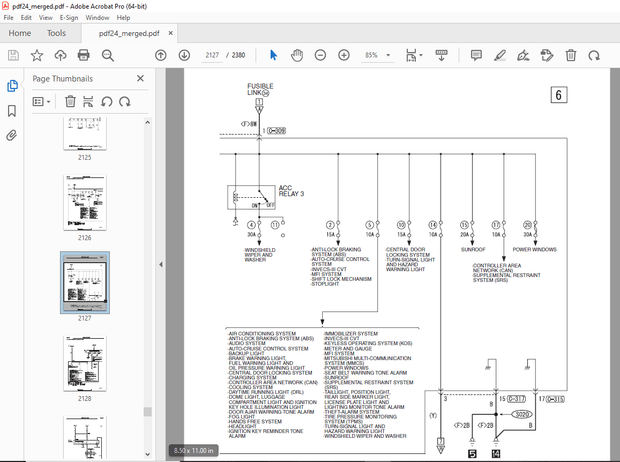Open the sign document tool
This screenshot has height=462, width=620.
click(523, 55)
